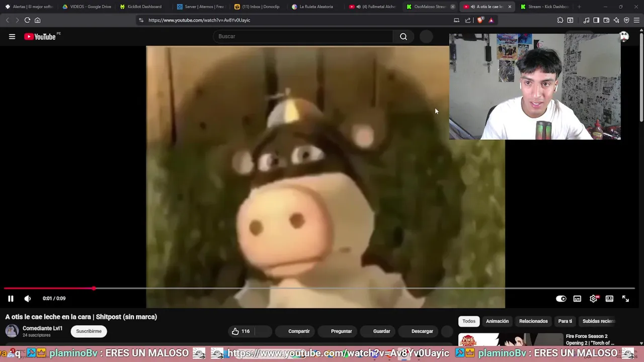Select the Animación filter chip
Viewport: 644px width, 362px height.
[497, 321]
